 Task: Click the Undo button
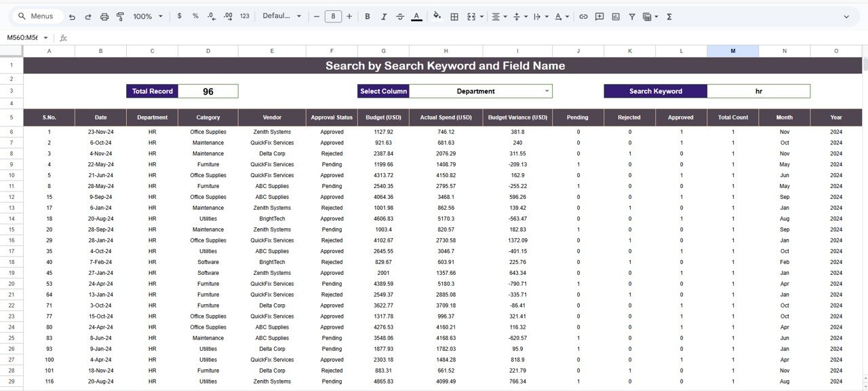[x=71, y=16]
